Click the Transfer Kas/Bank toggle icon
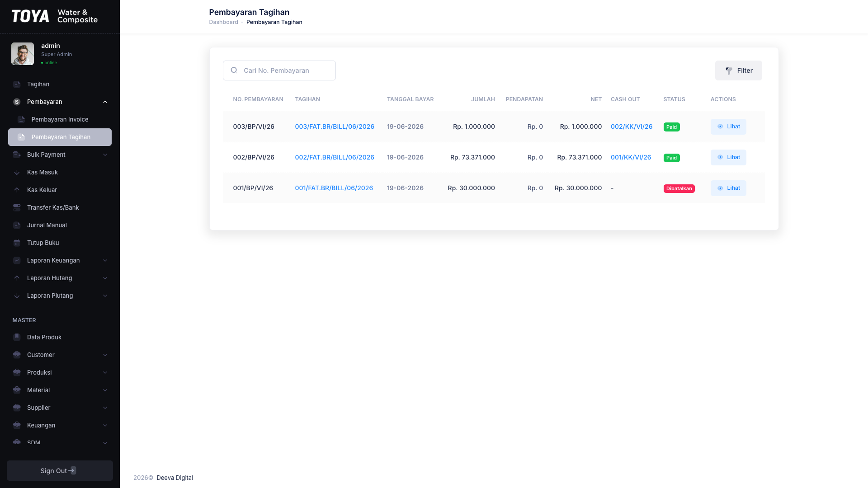 pyautogui.click(x=17, y=208)
